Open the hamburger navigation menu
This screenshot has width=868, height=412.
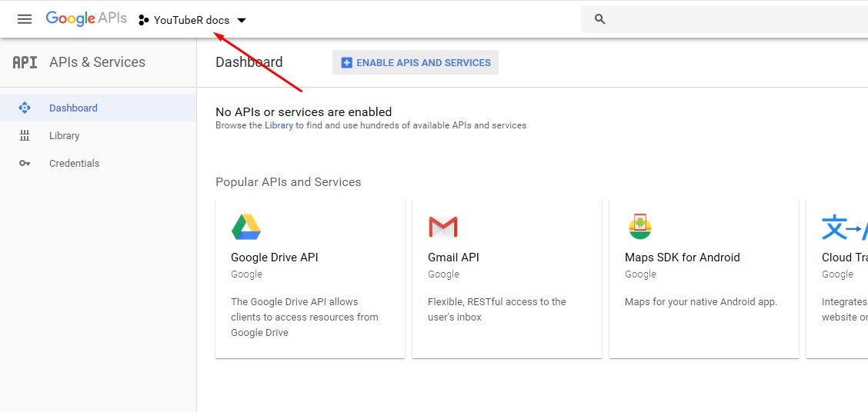point(25,19)
